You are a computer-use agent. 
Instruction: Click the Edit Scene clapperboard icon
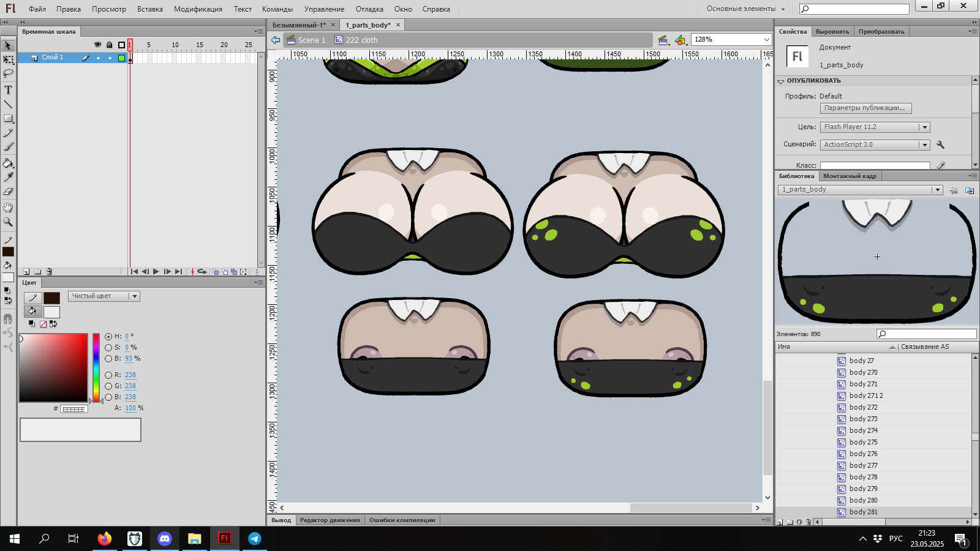pyautogui.click(x=663, y=40)
